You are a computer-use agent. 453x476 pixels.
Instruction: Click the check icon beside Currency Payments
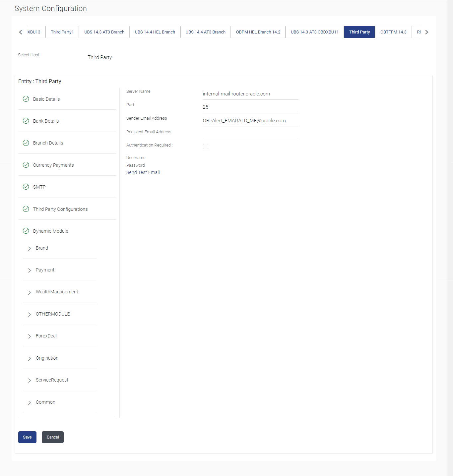tap(26, 165)
